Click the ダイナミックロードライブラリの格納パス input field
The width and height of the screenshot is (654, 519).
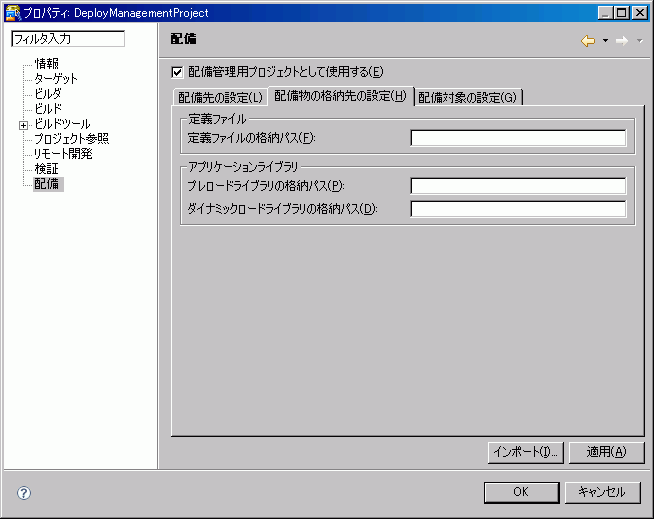point(518,209)
